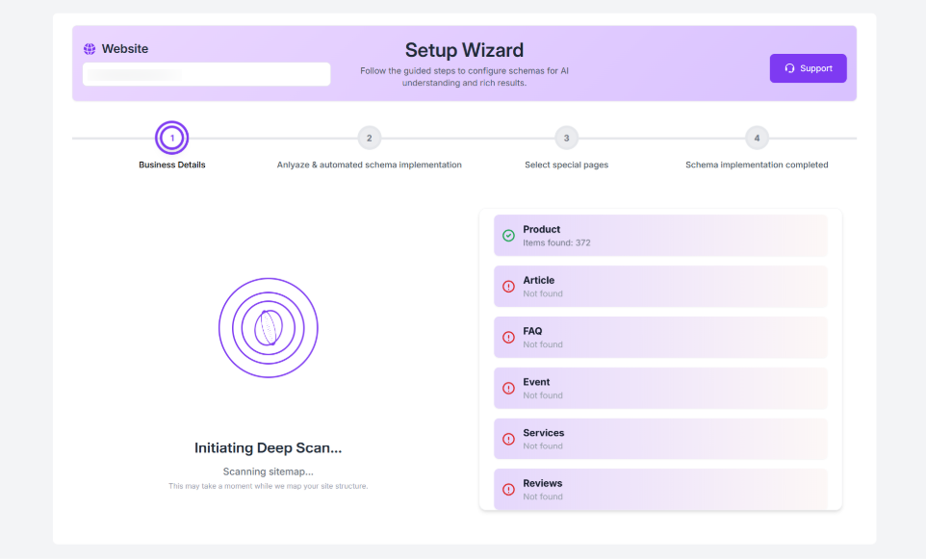
Task: Click the red alert icon on Event
Action: [x=508, y=389]
